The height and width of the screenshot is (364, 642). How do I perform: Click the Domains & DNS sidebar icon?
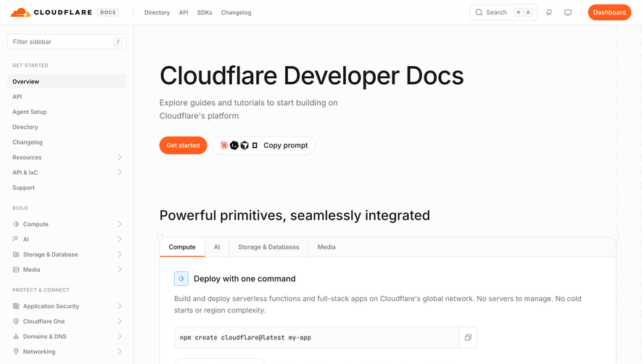click(16, 336)
